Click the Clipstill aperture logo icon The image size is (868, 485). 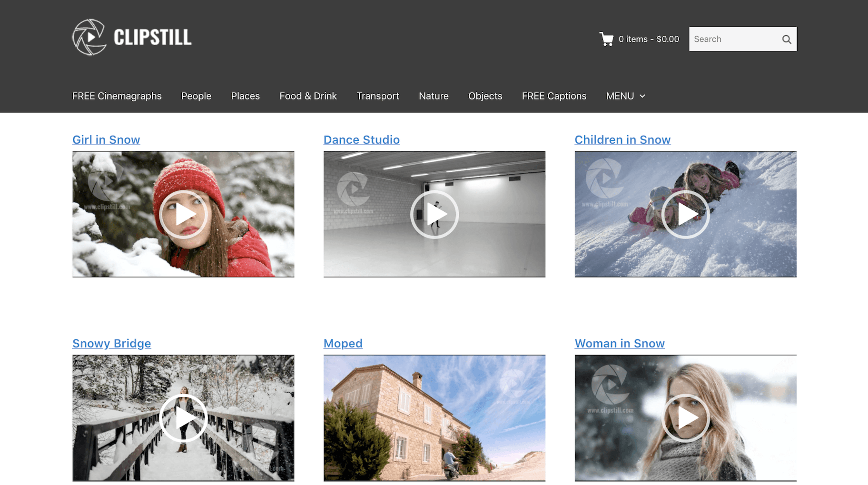pos(89,37)
